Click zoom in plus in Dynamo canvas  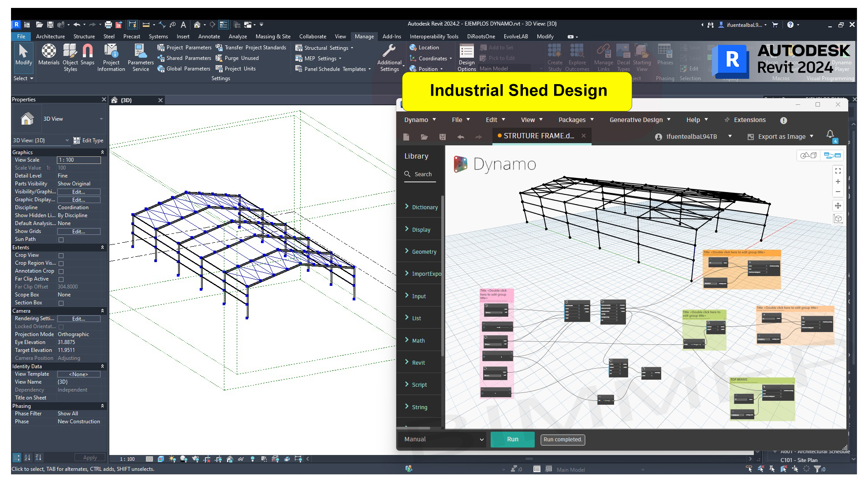point(838,181)
